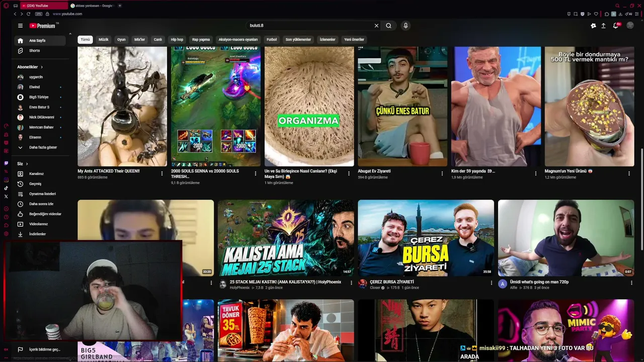Select the Yeni öneriler filter chip
The width and height of the screenshot is (644, 362).
[x=354, y=39]
